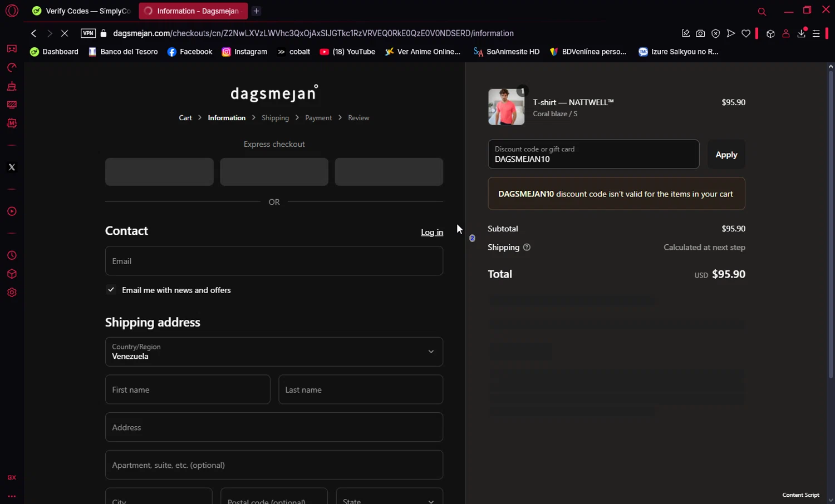Bookmark the page with heart icon
This screenshot has height=504, width=835.
pyautogui.click(x=746, y=33)
